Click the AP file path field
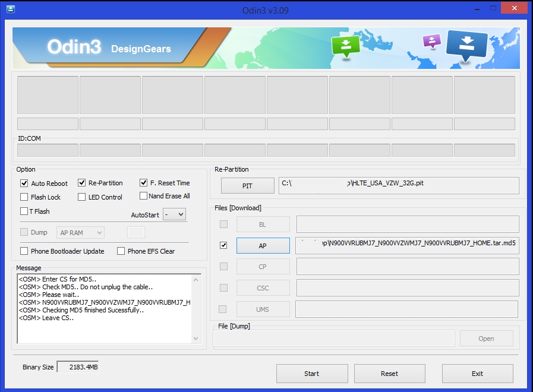Screen dimensions: 533x392 tap(407, 246)
